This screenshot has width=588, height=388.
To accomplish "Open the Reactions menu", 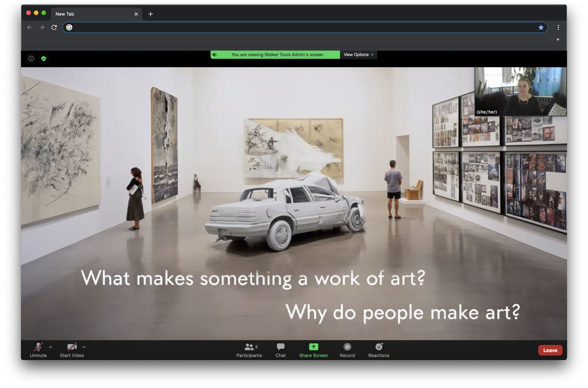I will click(379, 350).
